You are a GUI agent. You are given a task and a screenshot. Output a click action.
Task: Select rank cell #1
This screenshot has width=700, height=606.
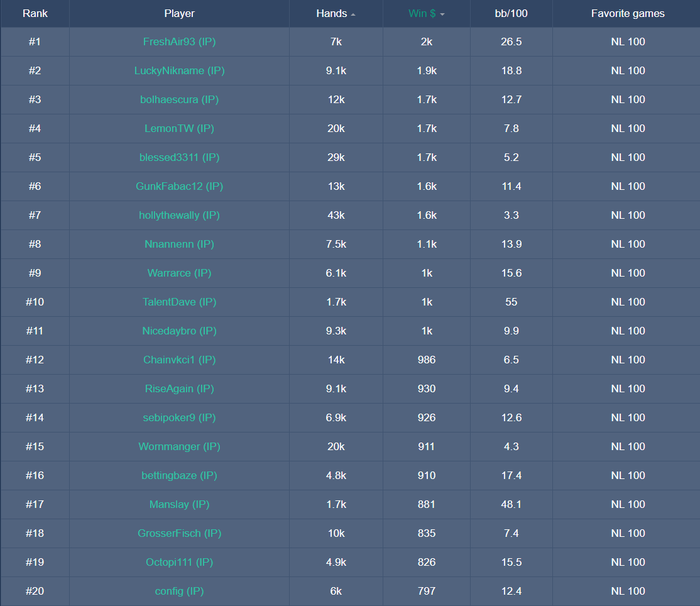click(35, 42)
